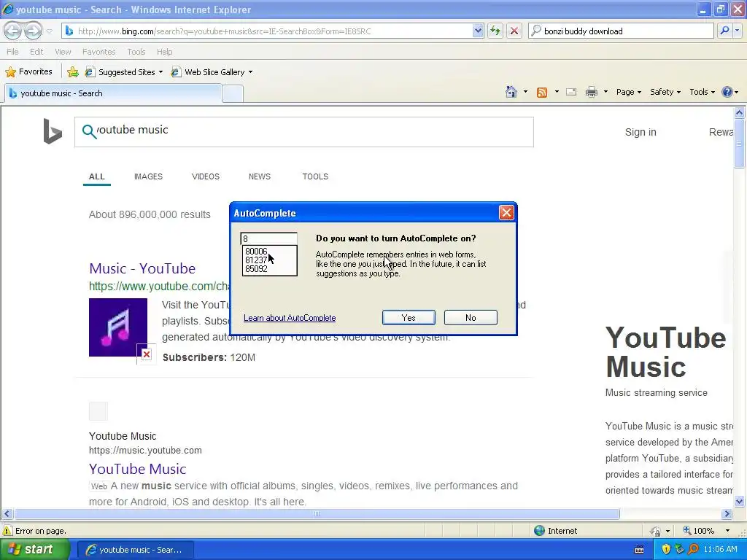
Task: Open the TOOLS search tab
Action: (315, 176)
